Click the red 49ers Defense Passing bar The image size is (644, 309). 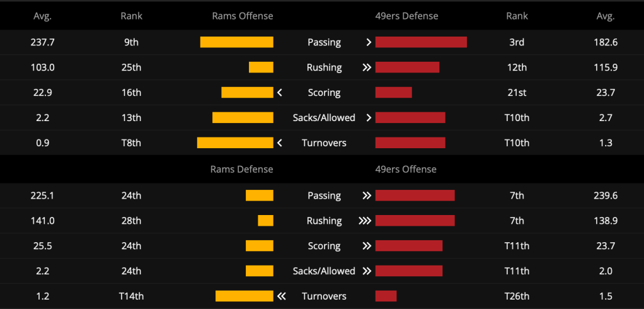[x=421, y=42]
